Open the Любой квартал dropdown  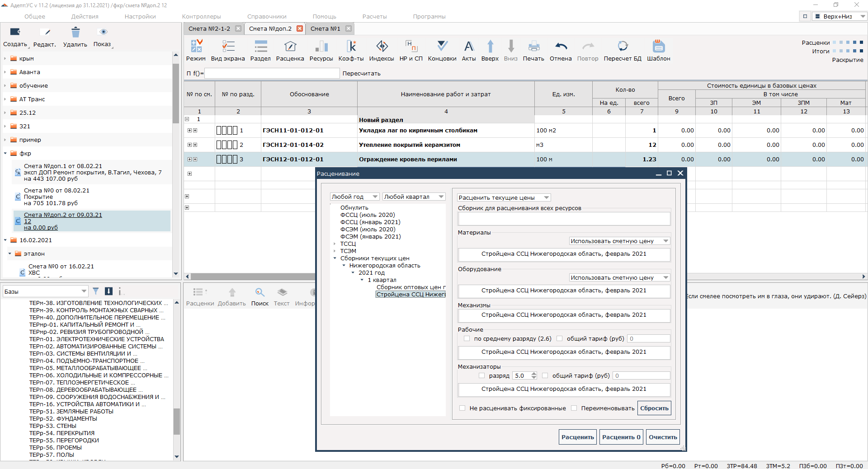pyautogui.click(x=414, y=197)
